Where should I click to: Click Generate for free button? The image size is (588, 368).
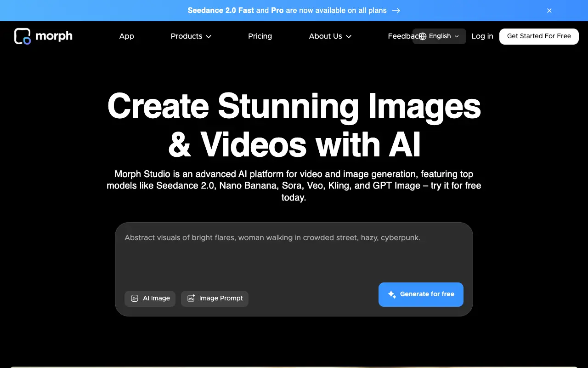[421, 294]
